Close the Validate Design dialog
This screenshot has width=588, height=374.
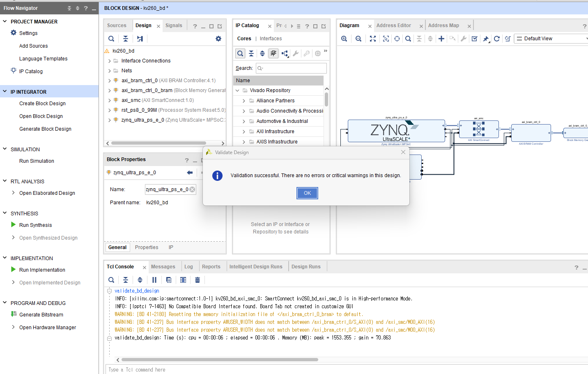tap(403, 152)
